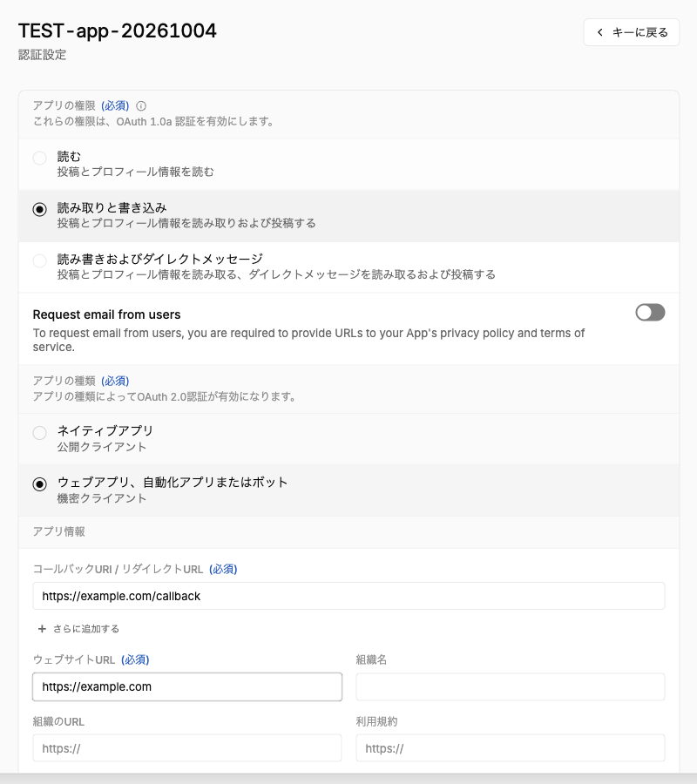The image size is (697, 784).
Task: Click the 組織のURL input field
Action: [x=187, y=748]
